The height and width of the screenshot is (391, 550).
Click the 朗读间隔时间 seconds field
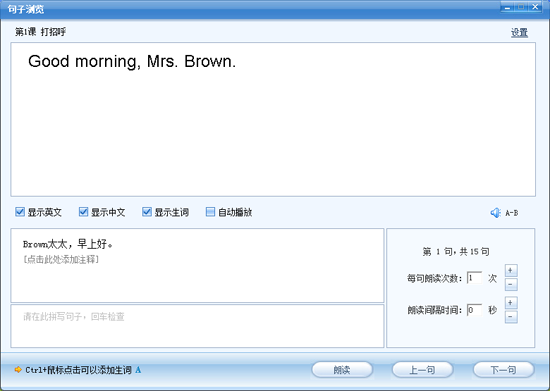(x=474, y=310)
